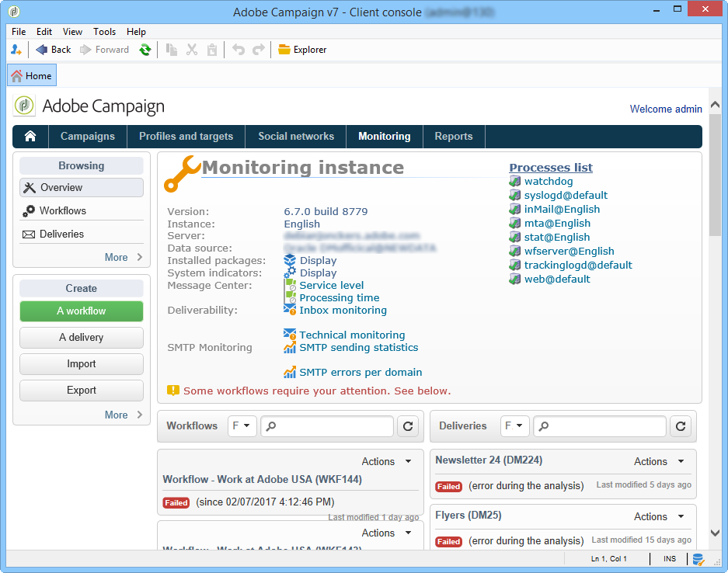
Task: Click the trackinglogd@default process icon
Action: [515, 265]
